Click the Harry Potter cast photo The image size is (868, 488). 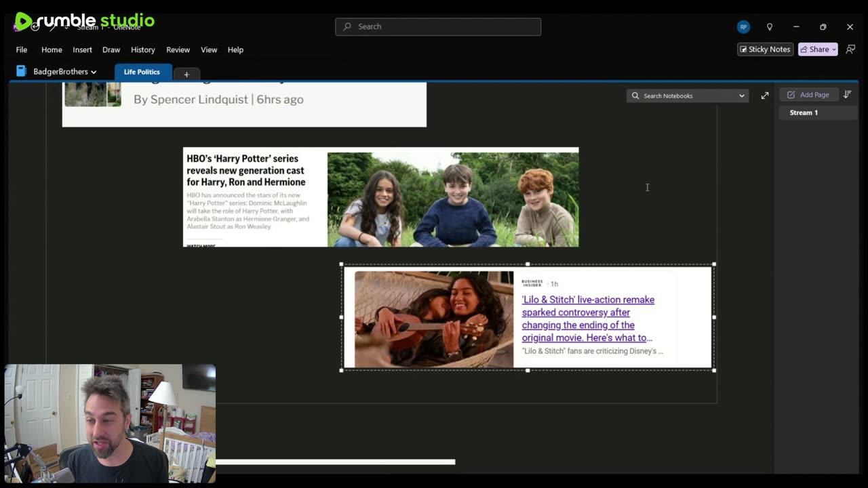453,199
